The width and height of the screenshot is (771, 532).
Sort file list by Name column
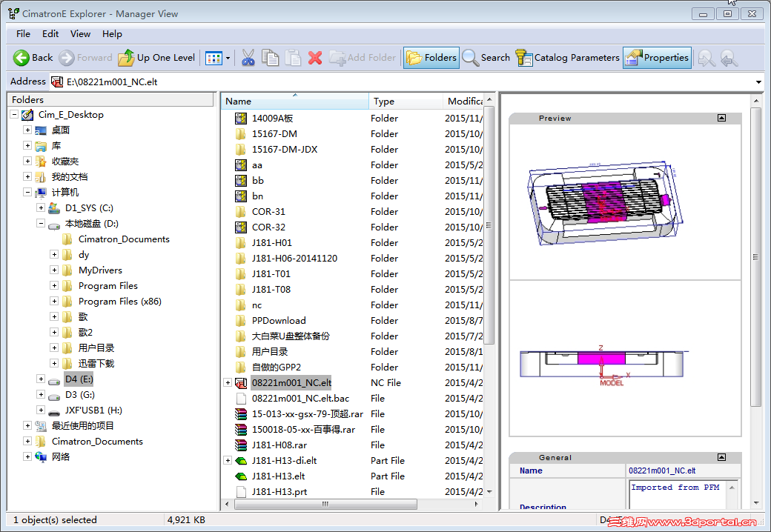click(294, 102)
